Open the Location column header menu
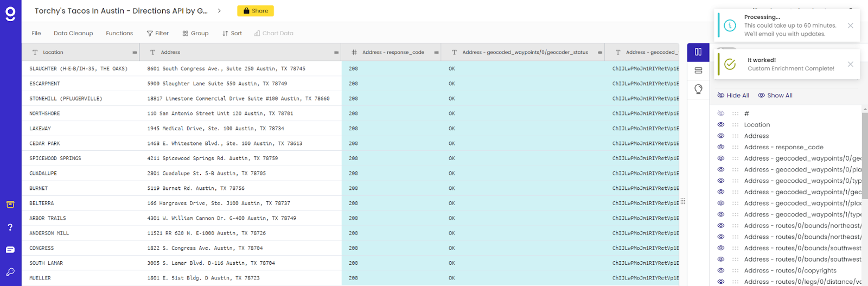868x286 pixels. [x=135, y=53]
